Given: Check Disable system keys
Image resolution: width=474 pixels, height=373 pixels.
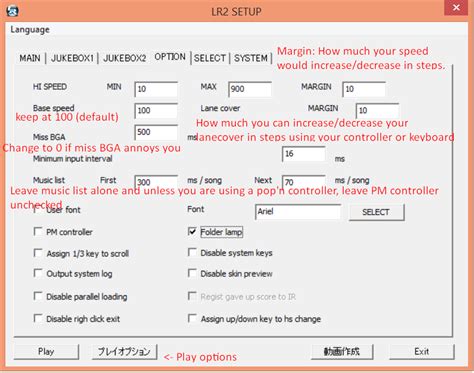Looking at the screenshot, I should 192,252.
